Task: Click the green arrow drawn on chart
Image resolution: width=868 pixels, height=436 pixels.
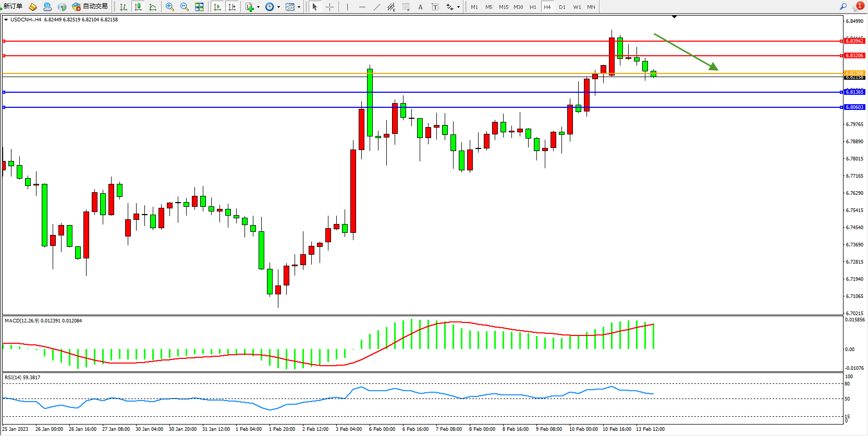Action: point(686,52)
